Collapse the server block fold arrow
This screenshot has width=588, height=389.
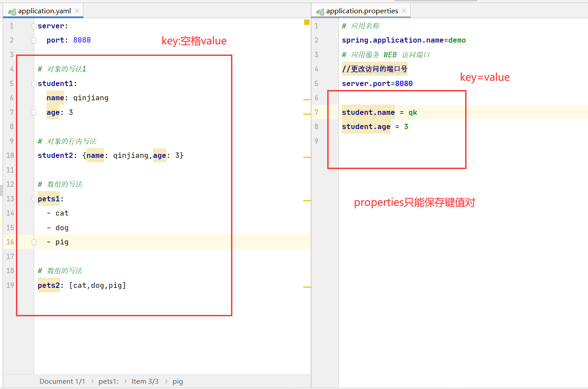click(x=34, y=26)
